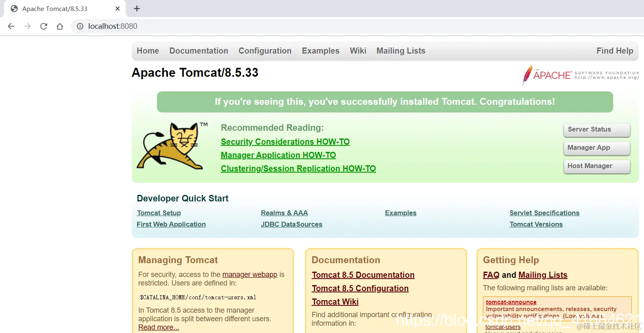Click the Manager App button

597,148
